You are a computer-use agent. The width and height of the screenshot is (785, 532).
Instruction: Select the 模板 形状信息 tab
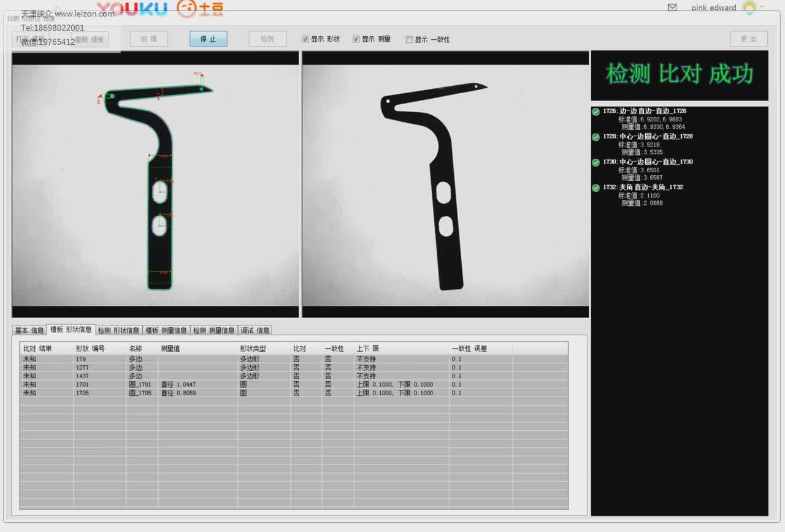tap(71, 330)
